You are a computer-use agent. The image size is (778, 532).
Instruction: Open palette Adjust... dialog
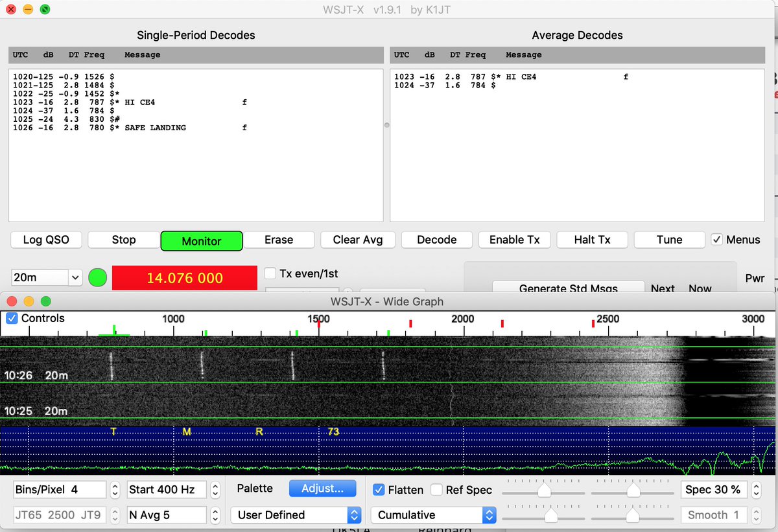click(322, 488)
